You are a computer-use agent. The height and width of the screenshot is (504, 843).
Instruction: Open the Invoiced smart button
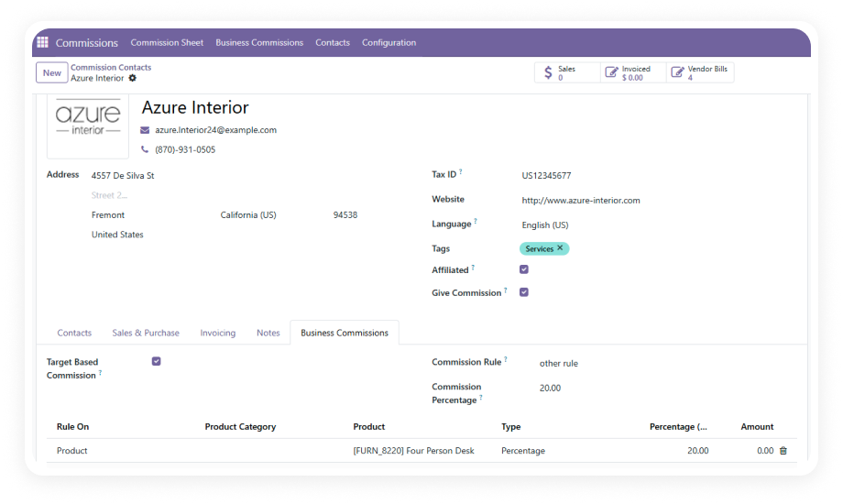tap(633, 72)
